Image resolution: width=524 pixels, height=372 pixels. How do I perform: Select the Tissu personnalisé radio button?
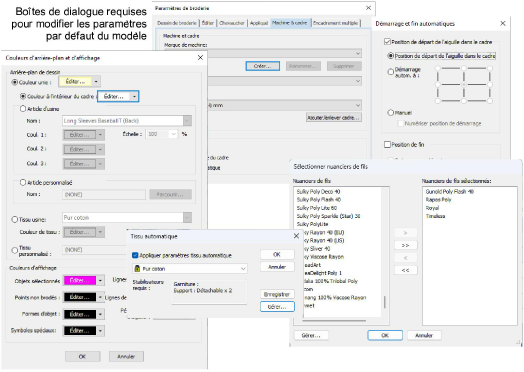pyautogui.click(x=15, y=250)
